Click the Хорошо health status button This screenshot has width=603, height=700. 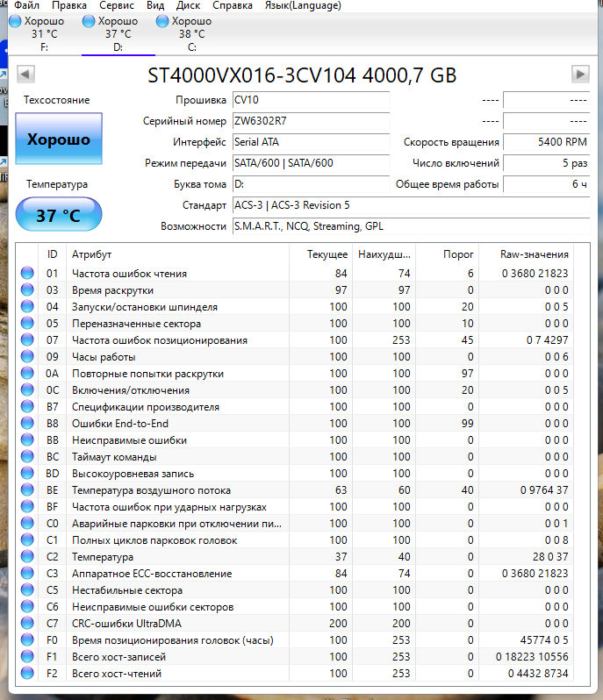(x=59, y=139)
